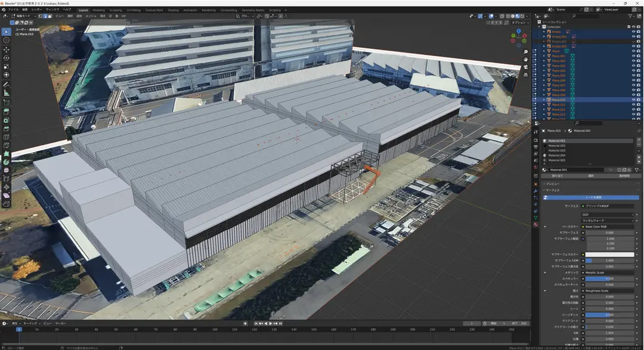The height and width of the screenshot is (350, 644).
Task: Activate the Rotate tool
Action: click(6, 58)
